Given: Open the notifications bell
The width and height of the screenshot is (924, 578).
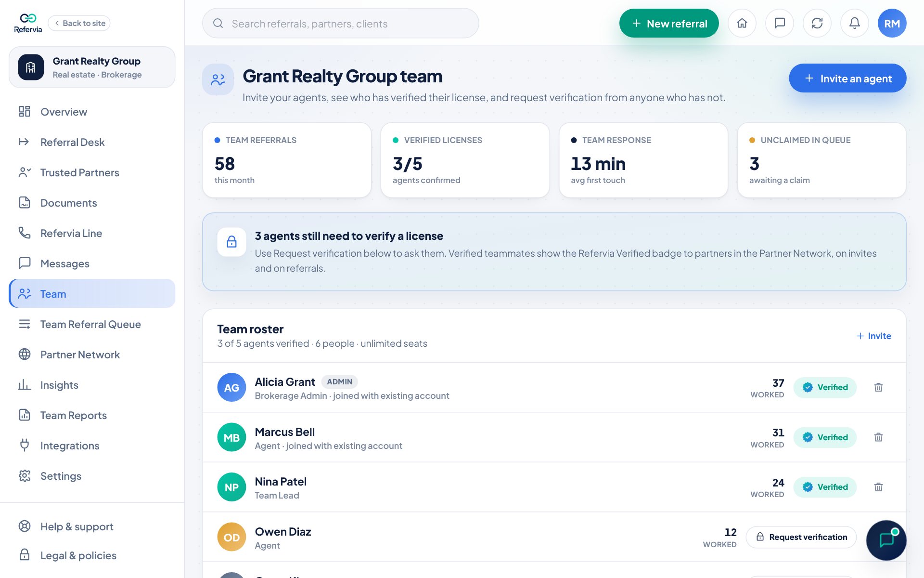Looking at the screenshot, I should 855,23.
